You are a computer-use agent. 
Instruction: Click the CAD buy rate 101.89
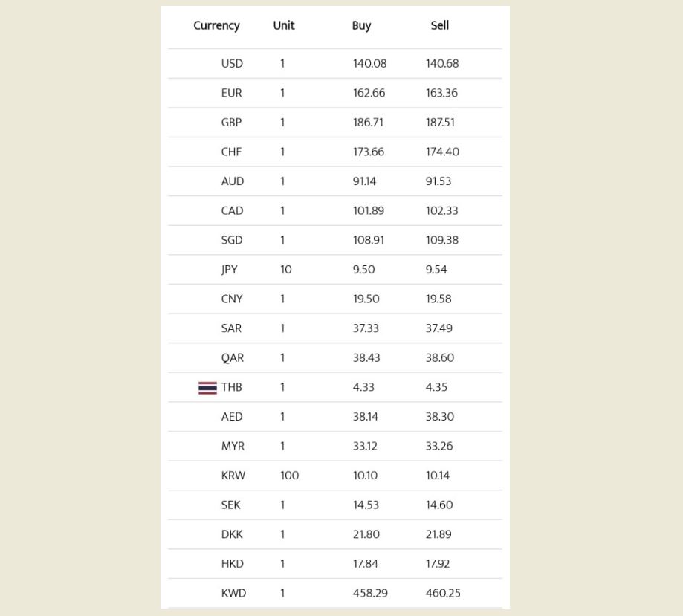pos(369,211)
